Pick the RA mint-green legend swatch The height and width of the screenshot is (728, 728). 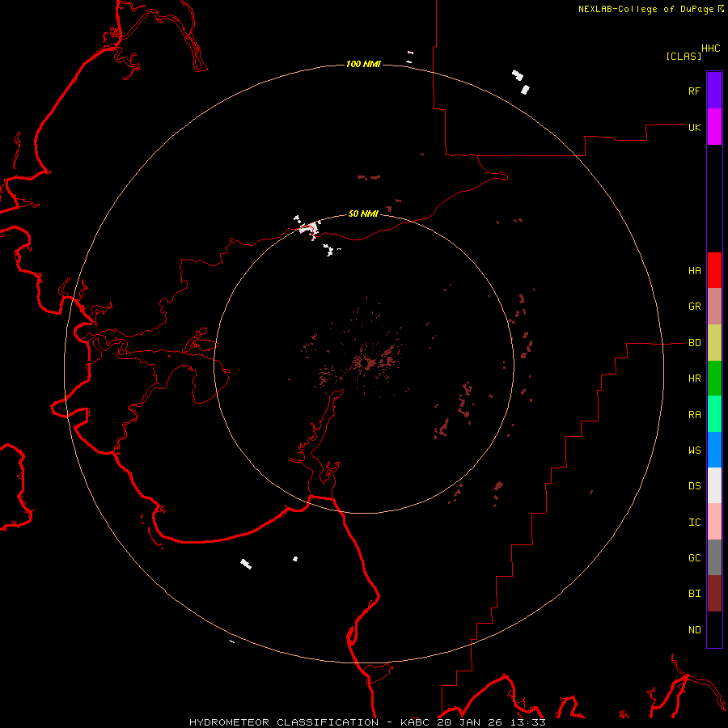[x=714, y=414]
